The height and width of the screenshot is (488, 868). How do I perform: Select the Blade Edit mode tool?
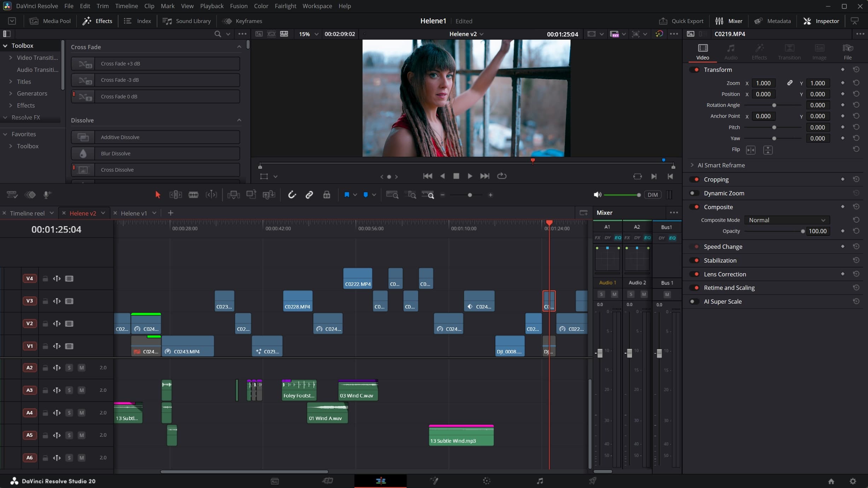pyautogui.click(x=193, y=195)
